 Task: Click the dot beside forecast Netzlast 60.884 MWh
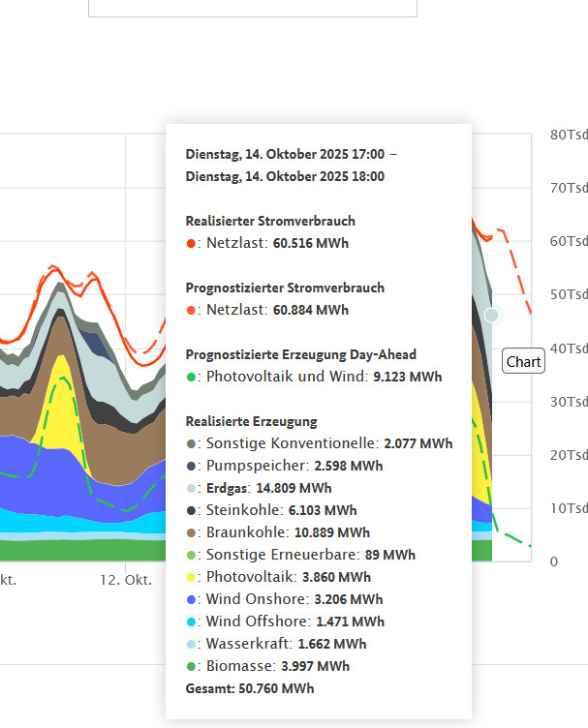click(x=191, y=311)
